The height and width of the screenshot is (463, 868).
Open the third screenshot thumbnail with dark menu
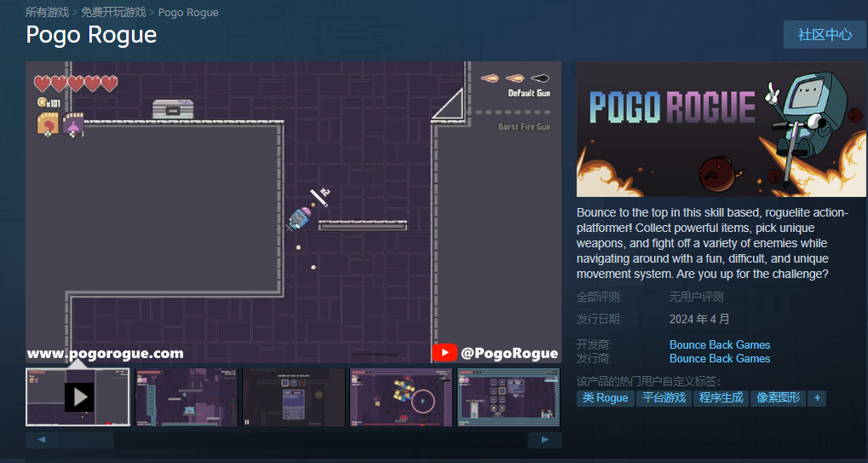294,397
